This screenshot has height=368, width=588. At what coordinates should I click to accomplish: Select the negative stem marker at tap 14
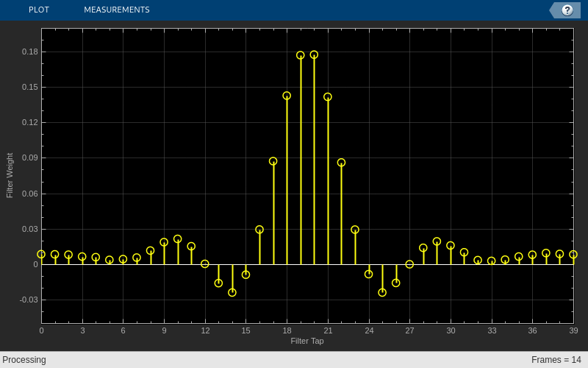[x=232, y=292]
